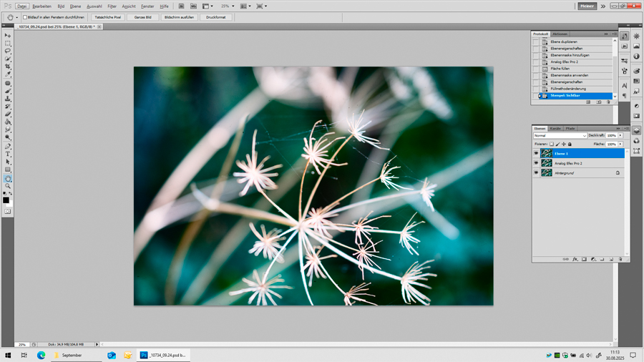Select the Crop tool
The height and width of the screenshot is (362, 644).
(x=8, y=67)
